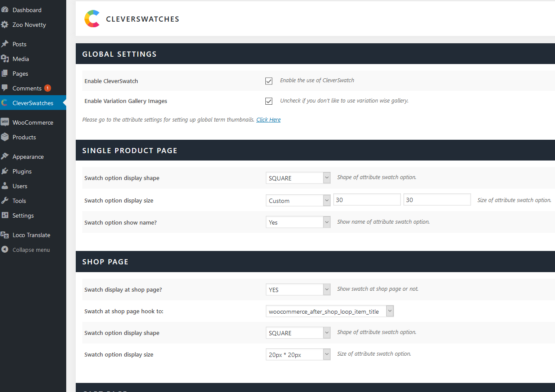555x392 pixels.
Task: Click second custom size input field
Action: tap(437, 199)
